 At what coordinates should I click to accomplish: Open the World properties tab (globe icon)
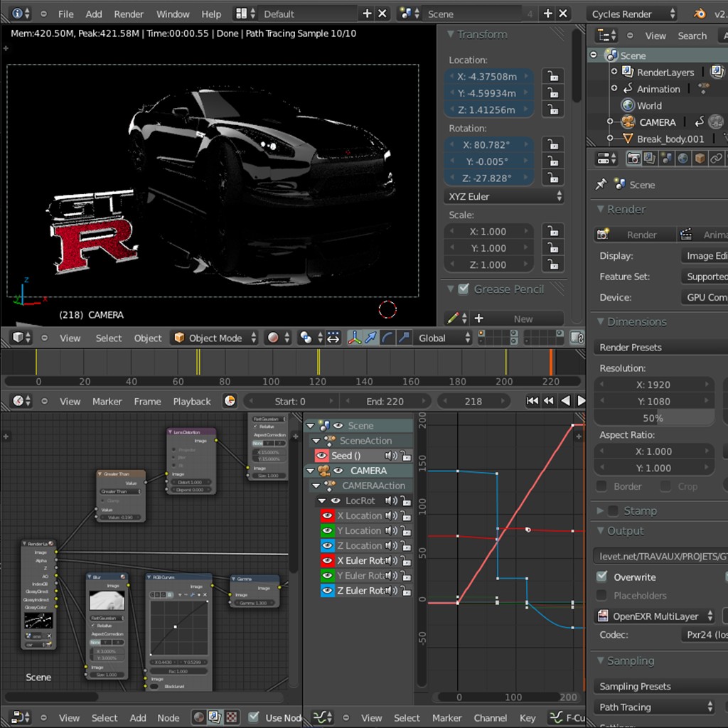[684, 159]
